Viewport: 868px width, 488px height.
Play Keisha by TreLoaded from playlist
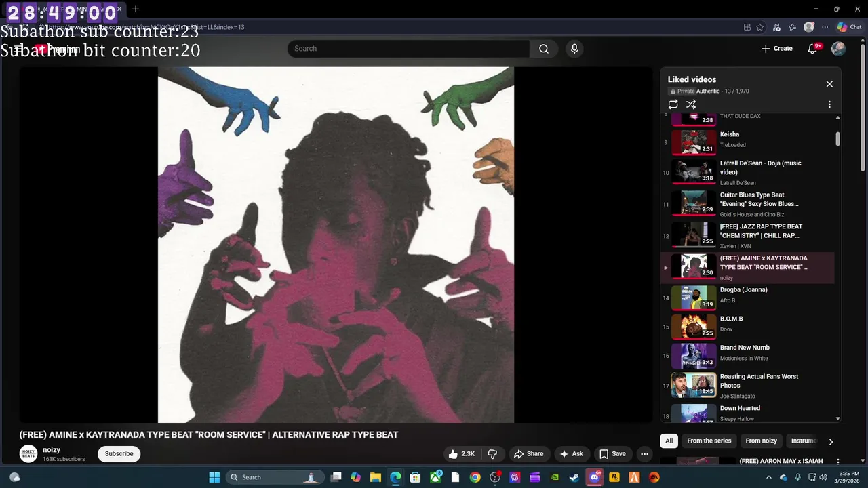point(747,141)
